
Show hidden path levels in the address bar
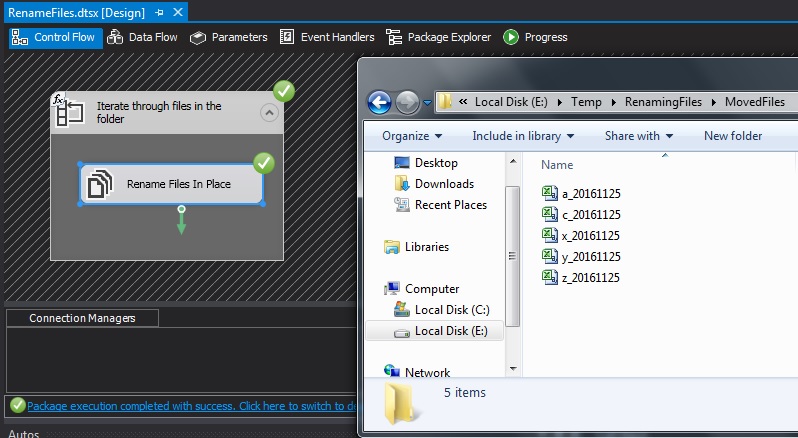(x=463, y=102)
